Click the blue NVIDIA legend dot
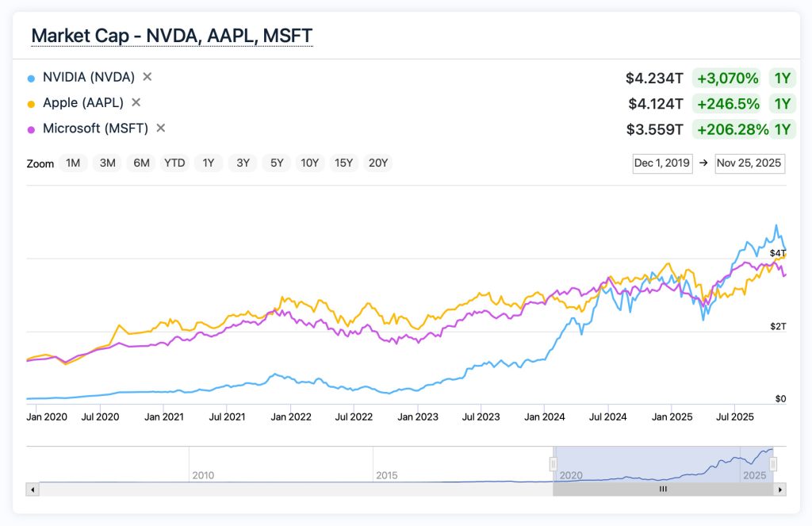 (32, 77)
